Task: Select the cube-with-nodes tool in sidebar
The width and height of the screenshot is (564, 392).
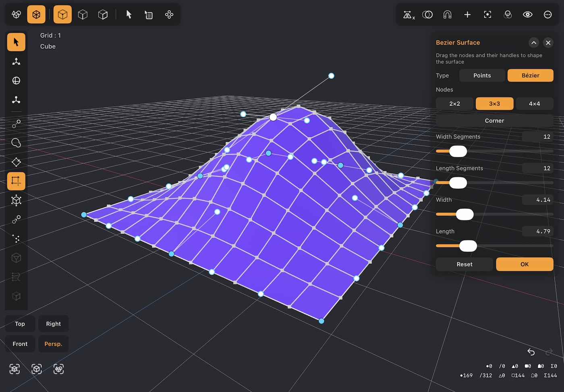Action: click(16, 200)
